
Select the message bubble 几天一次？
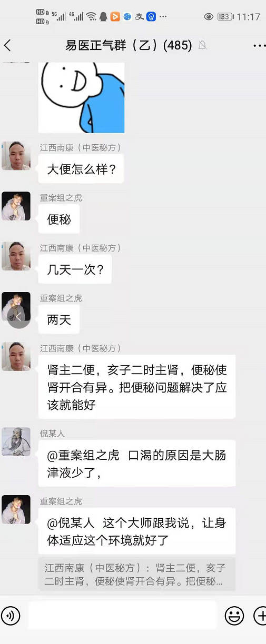75,269
